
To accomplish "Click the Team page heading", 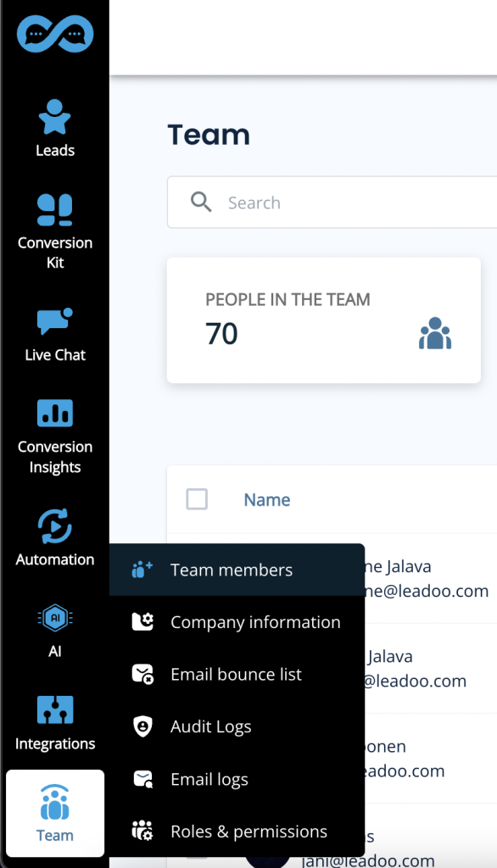I will (209, 135).
